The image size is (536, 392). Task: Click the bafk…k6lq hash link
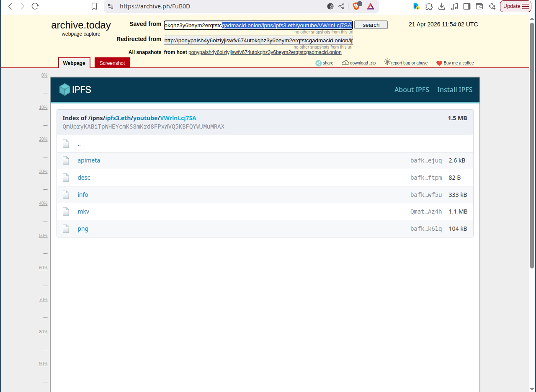[426, 229]
